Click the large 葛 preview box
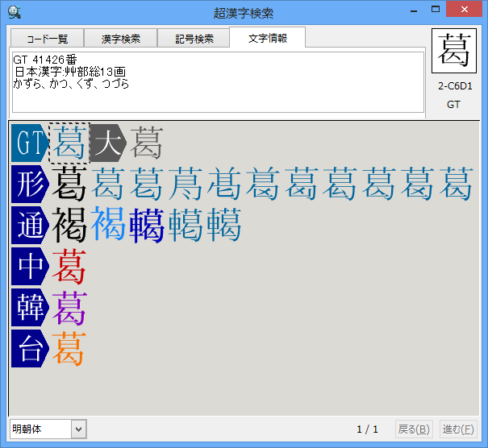 (455, 52)
